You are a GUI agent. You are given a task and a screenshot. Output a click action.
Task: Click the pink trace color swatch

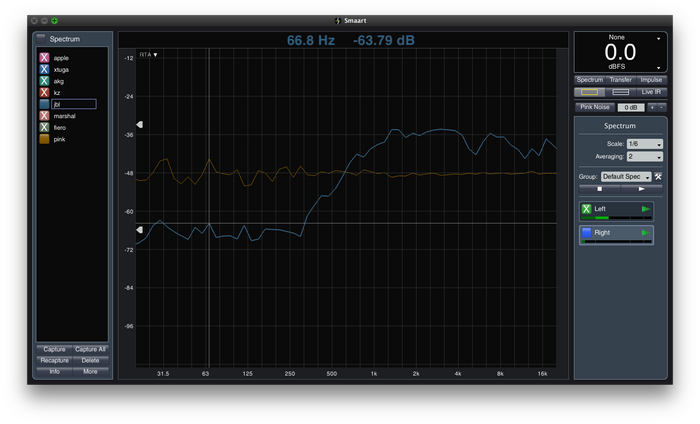click(44, 139)
